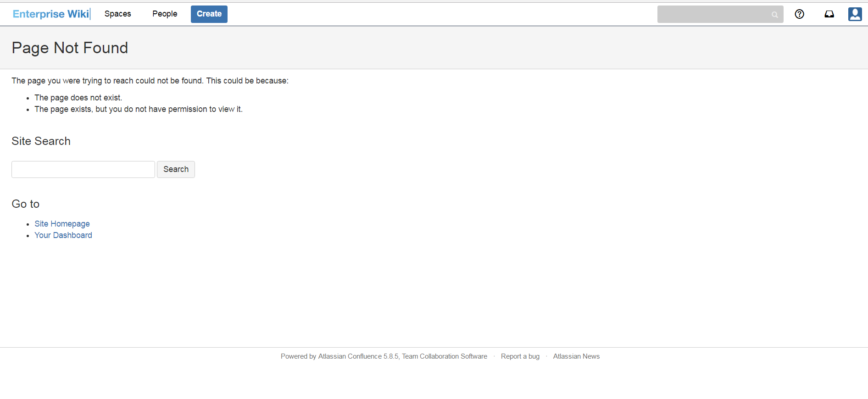Open the Team Collaboration Software link
This screenshot has width=868, height=399.
(445, 356)
